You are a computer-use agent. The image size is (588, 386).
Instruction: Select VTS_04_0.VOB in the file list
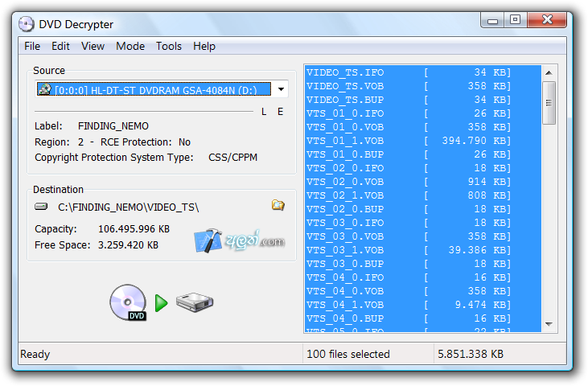[423, 291]
